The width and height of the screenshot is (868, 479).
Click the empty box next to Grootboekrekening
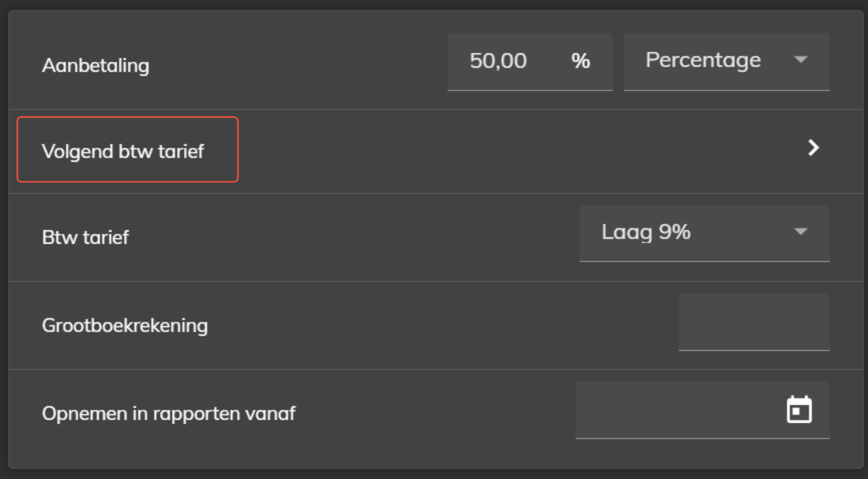pos(754,322)
